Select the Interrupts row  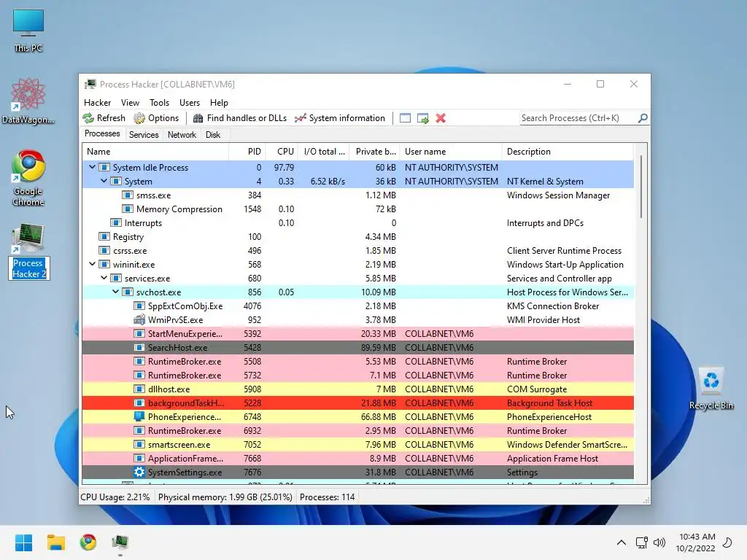(x=357, y=223)
